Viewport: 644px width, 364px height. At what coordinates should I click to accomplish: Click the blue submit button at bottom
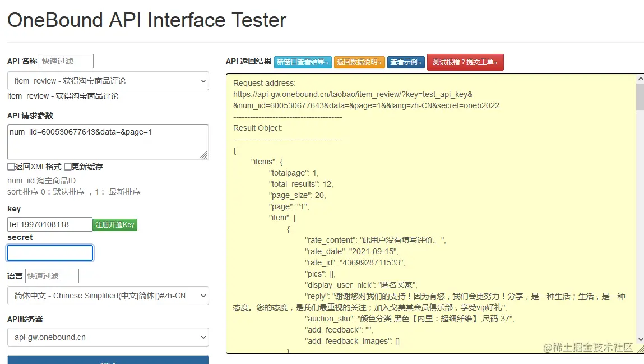[x=107, y=360]
